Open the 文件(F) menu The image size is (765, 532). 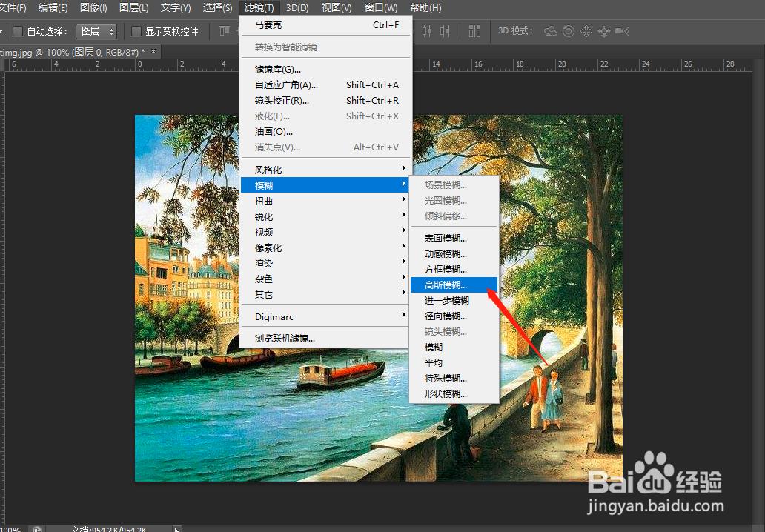tap(13, 8)
